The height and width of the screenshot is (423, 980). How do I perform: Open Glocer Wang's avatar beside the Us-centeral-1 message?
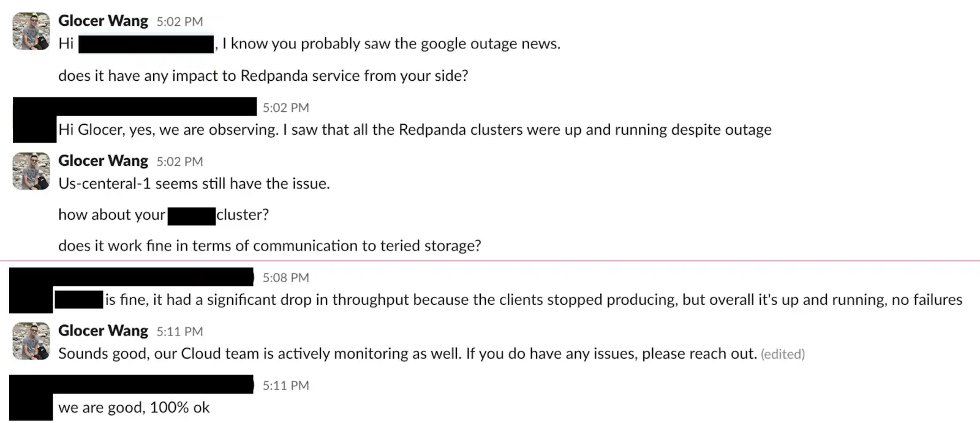point(31,171)
